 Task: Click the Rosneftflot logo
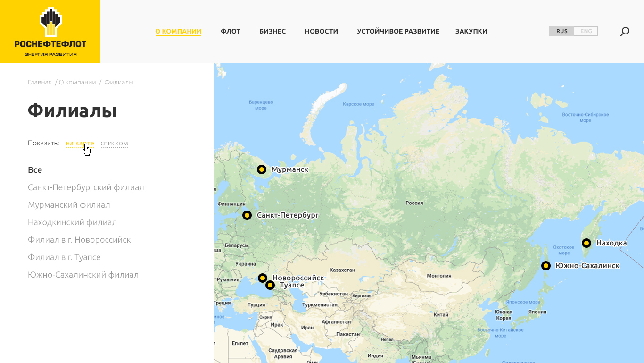pyautogui.click(x=50, y=32)
